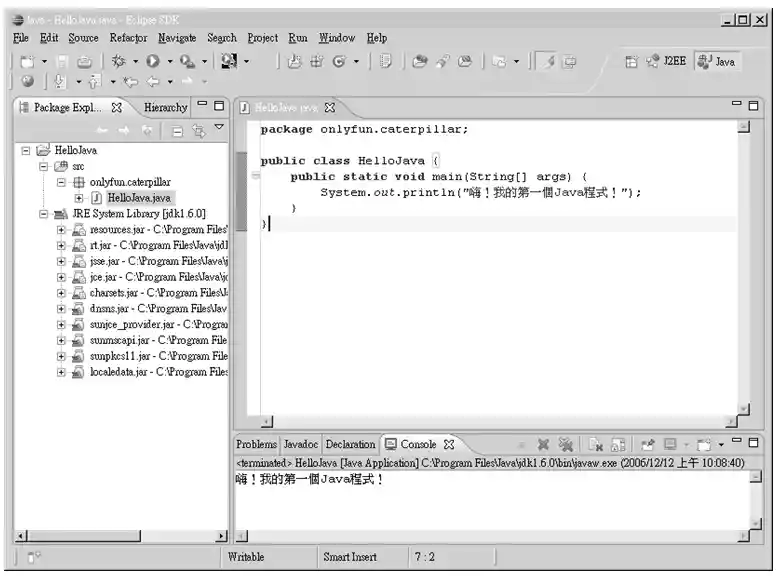776x576 pixels.
Task: Close the HelloJava.java editor tab
Action: (x=330, y=107)
